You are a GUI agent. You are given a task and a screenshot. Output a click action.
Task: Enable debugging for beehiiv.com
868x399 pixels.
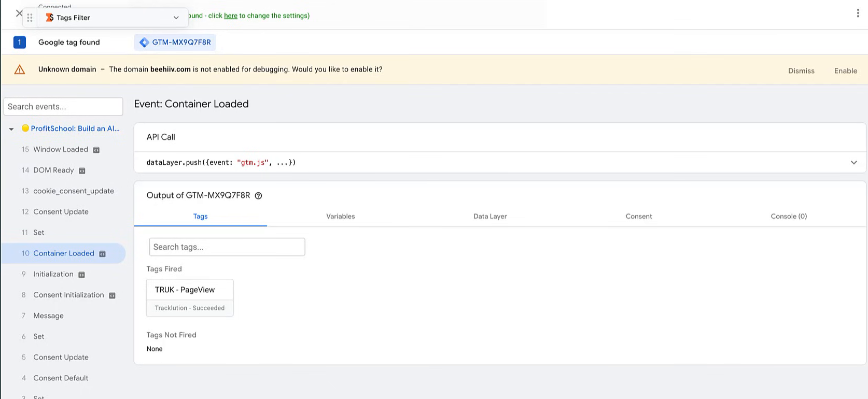845,71
